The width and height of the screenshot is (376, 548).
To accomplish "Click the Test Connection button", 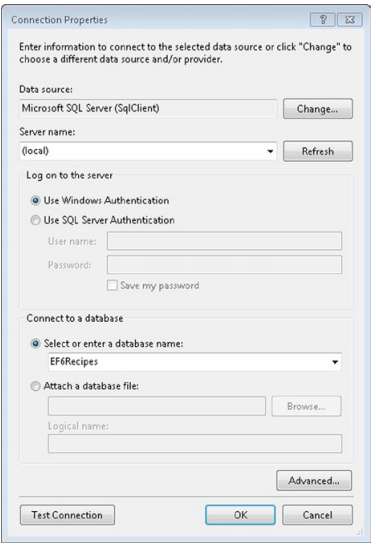I will [67, 515].
